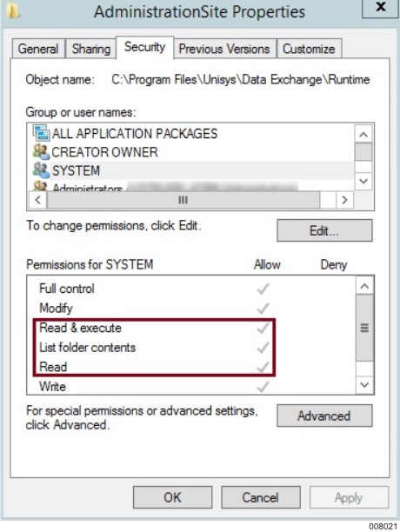Click the SYSTEM user icon
Screen dimensions: 400x532
pos(42,170)
